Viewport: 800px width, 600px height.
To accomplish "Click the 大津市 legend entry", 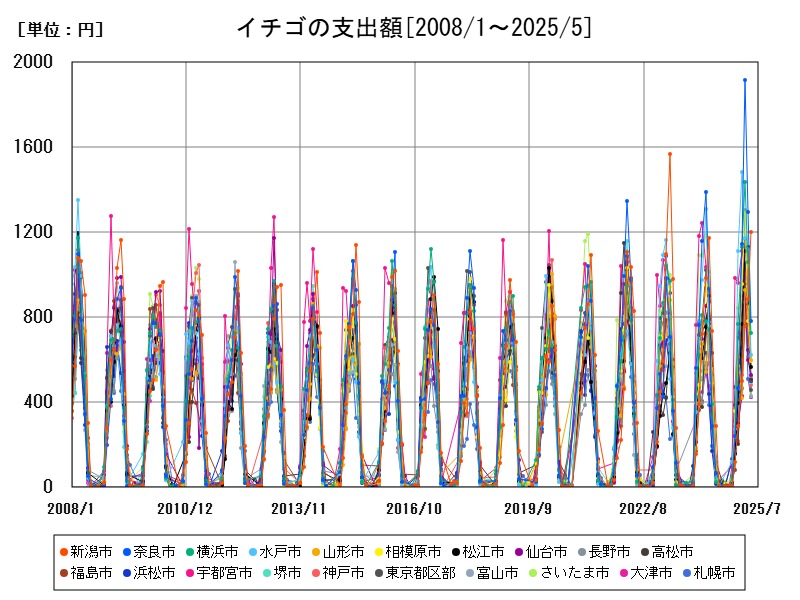I will (646, 573).
